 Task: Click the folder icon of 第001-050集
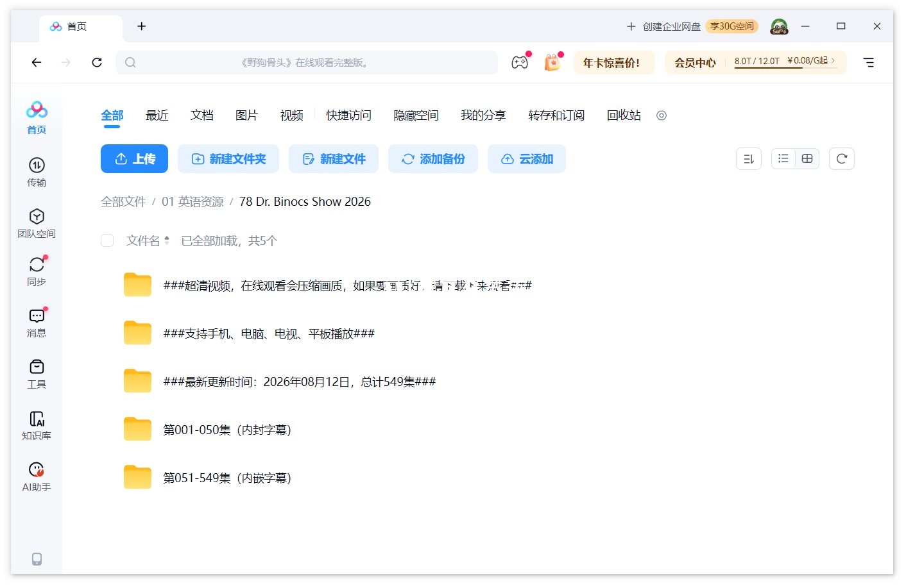[x=137, y=429]
